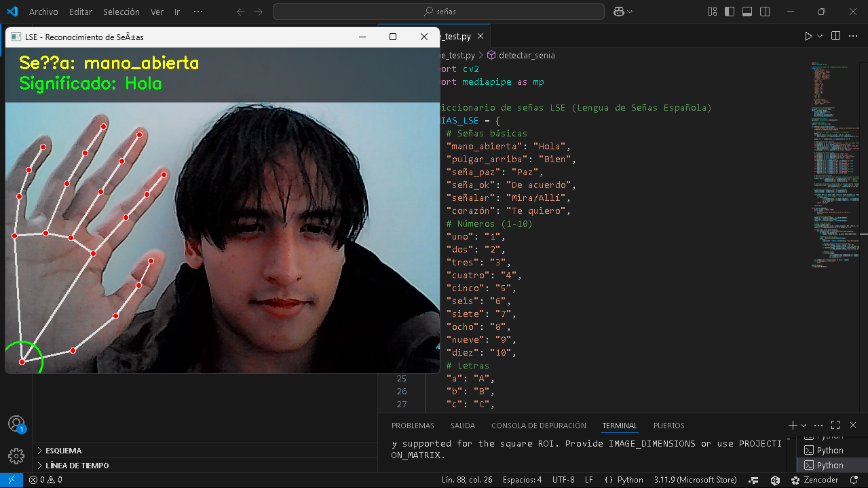The width and height of the screenshot is (868, 488).
Task: Open the Zencoder status bar item
Action: coord(814,480)
